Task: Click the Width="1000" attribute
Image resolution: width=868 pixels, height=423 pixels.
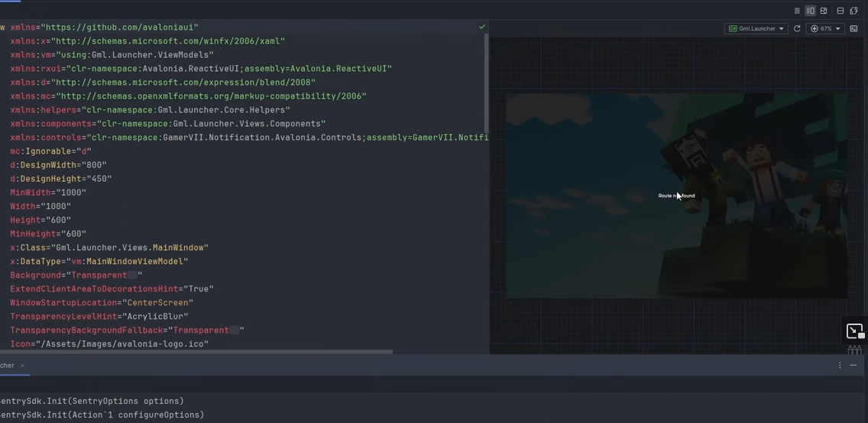Action: 40,207
